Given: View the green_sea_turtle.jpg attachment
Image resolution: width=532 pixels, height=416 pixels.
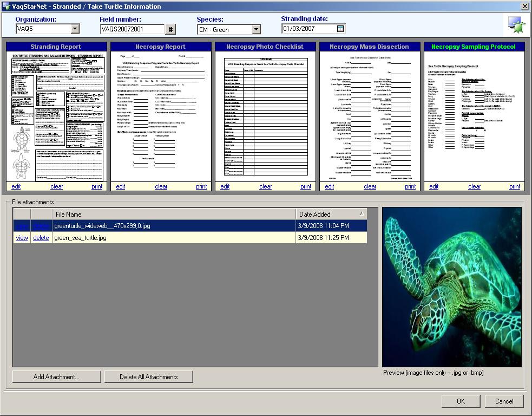Looking at the screenshot, I should pyautogui.click(x=22, y=238).
